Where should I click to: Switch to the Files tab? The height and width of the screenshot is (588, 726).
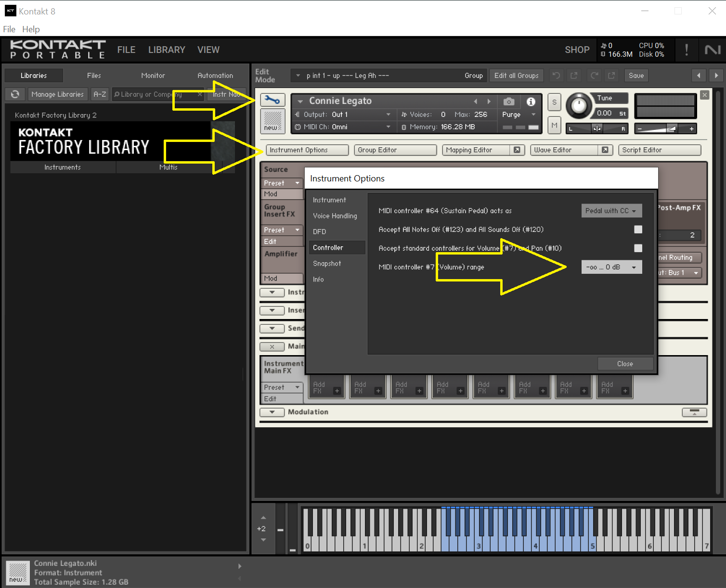[94, 76]
